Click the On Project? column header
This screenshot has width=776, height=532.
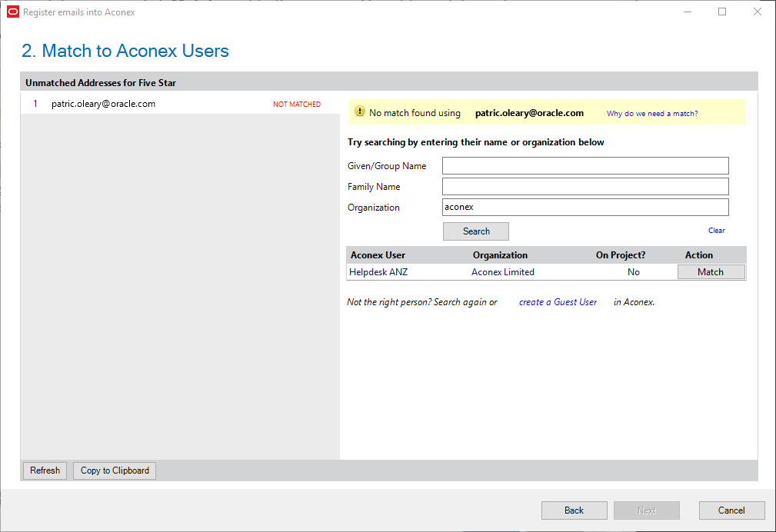pyautogui.click(x=621, y=255)
